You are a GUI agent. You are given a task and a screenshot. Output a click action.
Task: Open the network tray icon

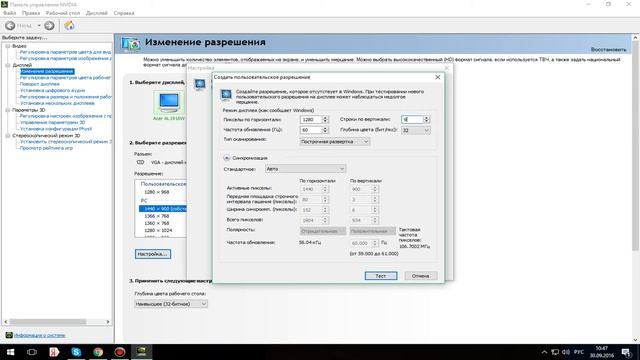coord(555,352)
